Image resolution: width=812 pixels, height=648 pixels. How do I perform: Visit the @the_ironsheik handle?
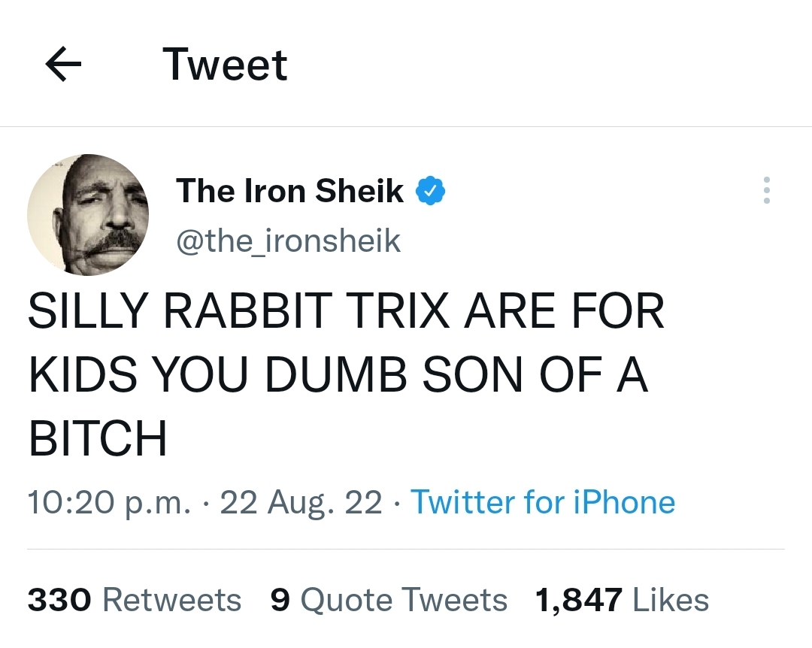(288, 241)
